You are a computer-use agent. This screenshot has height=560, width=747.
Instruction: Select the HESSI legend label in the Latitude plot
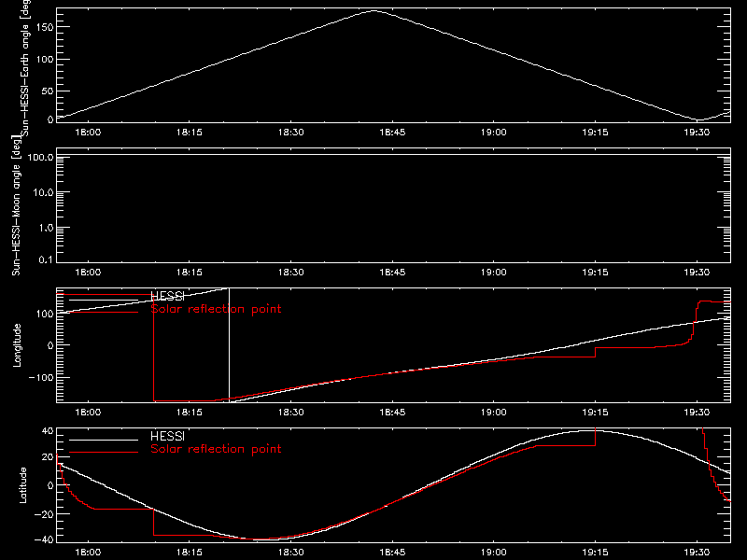[x=167, y=436]
